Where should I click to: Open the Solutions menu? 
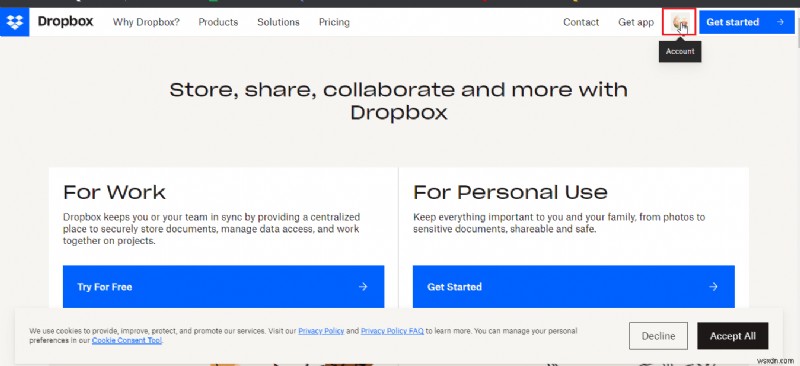(278, 22)
